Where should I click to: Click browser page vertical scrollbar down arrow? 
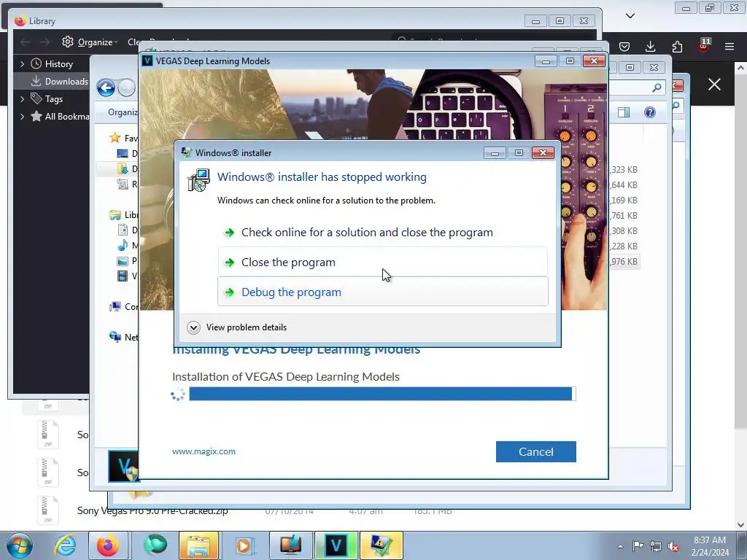pos(741,524)
